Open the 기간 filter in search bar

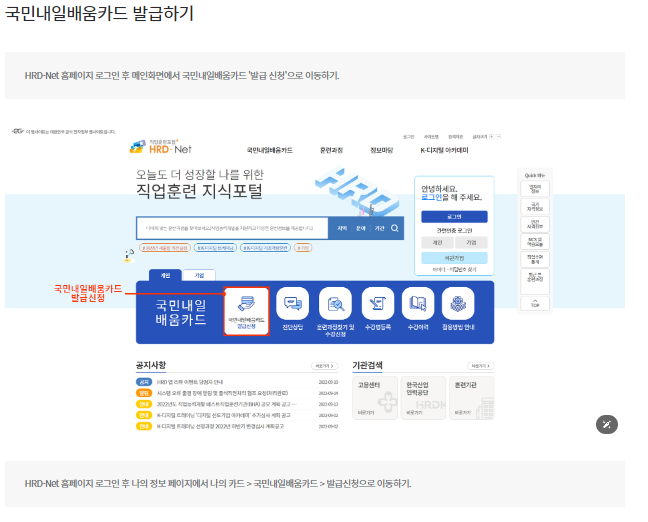[379, 228]
